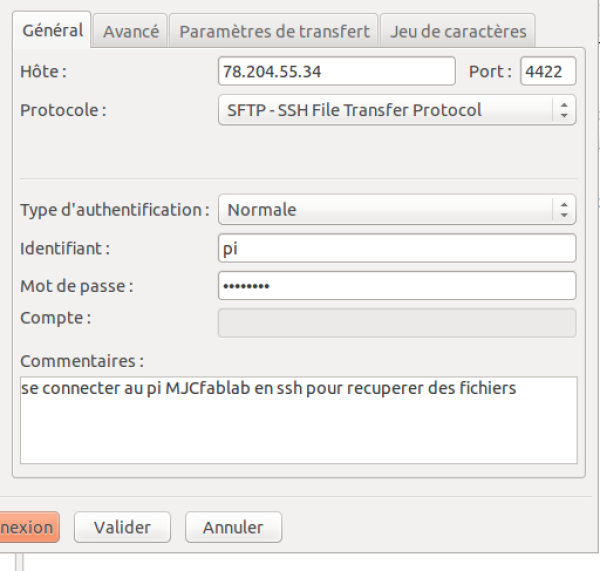The image size is (600, 571).
Task: Click the "Mot de passe :" label
Action: click(x=77, y=286)
